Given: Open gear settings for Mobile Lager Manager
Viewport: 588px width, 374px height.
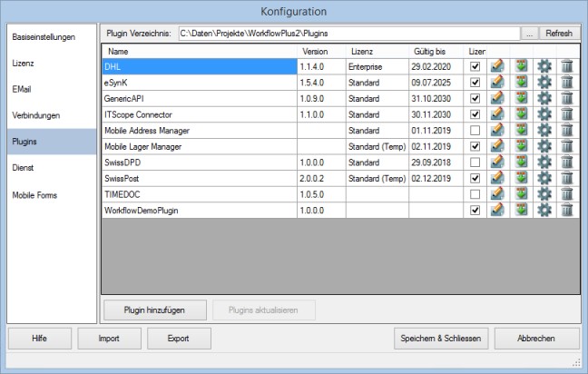Looking at the screenshot, I should 544,146.
